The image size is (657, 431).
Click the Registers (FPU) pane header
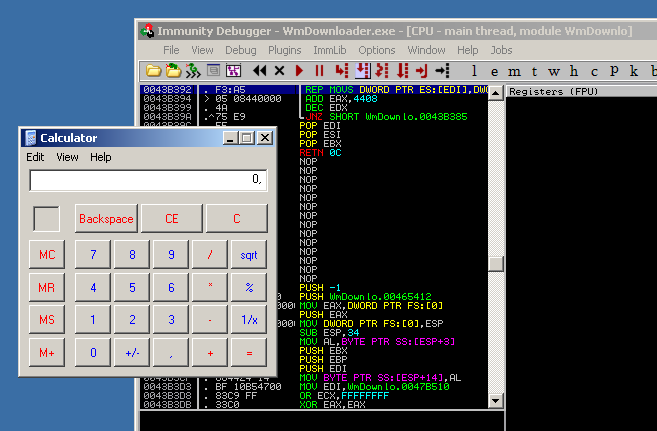point(582,91)
